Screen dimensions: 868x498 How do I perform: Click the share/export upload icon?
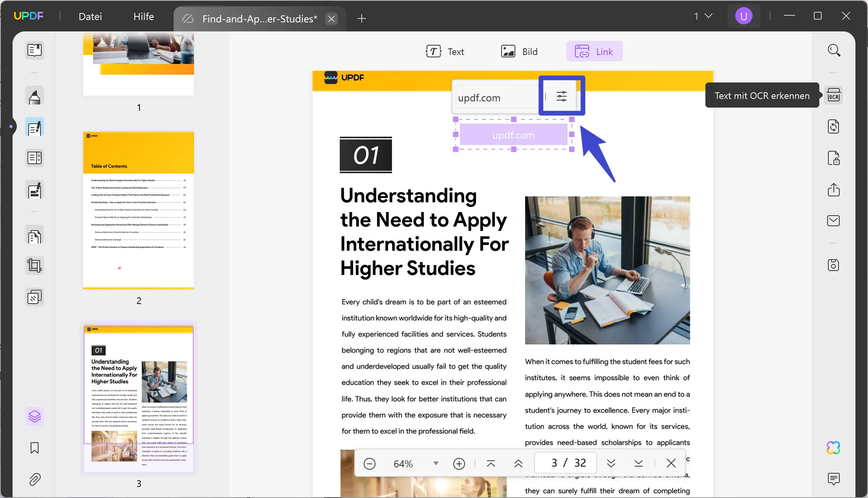tap(833, 190)
